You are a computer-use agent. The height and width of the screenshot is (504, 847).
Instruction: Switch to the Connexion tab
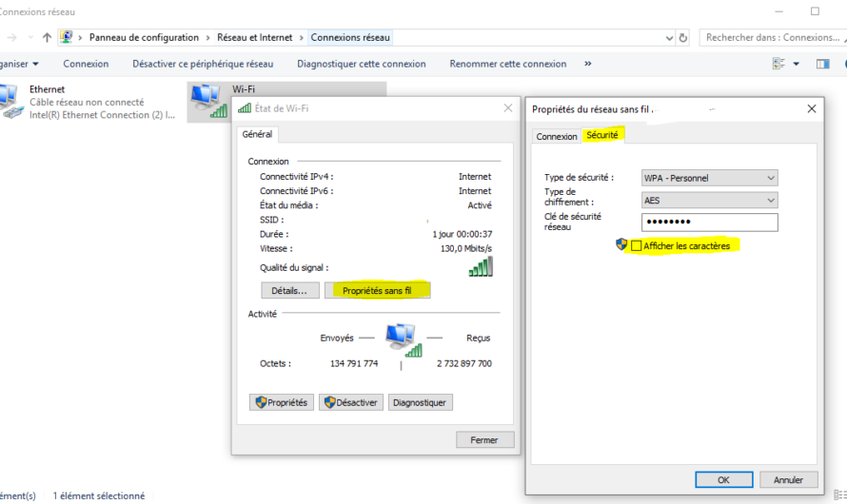coord(557,137)
